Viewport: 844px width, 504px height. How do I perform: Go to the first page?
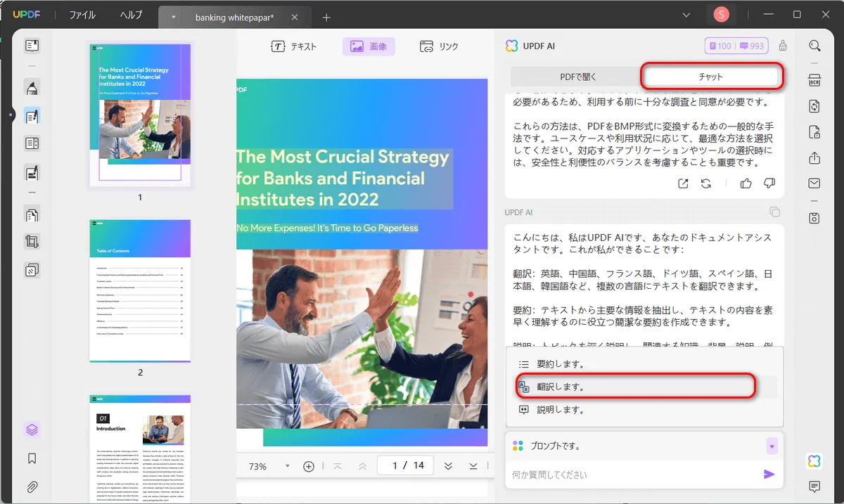[337, 466]
